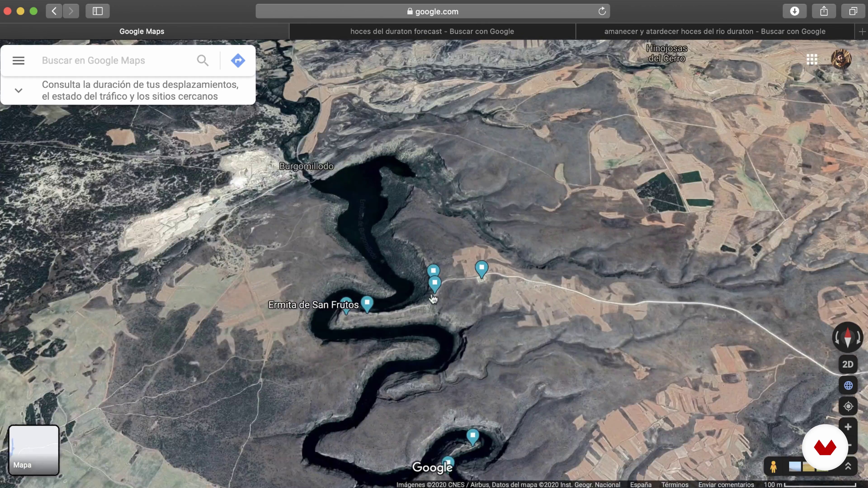Open Safari downloads button
The image size is (868, 488).
pyautogui.click(x=795, y=11)
